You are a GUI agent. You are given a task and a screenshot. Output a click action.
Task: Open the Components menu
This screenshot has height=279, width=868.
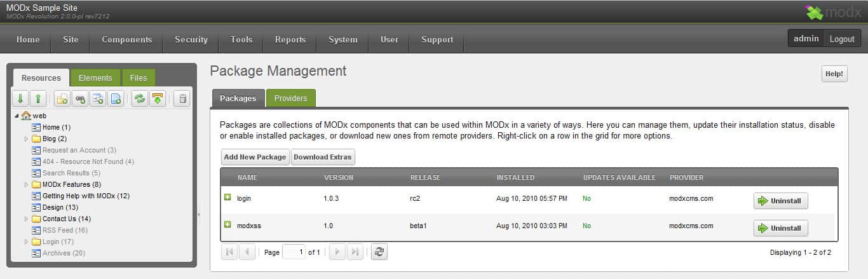tap(127, 39)
